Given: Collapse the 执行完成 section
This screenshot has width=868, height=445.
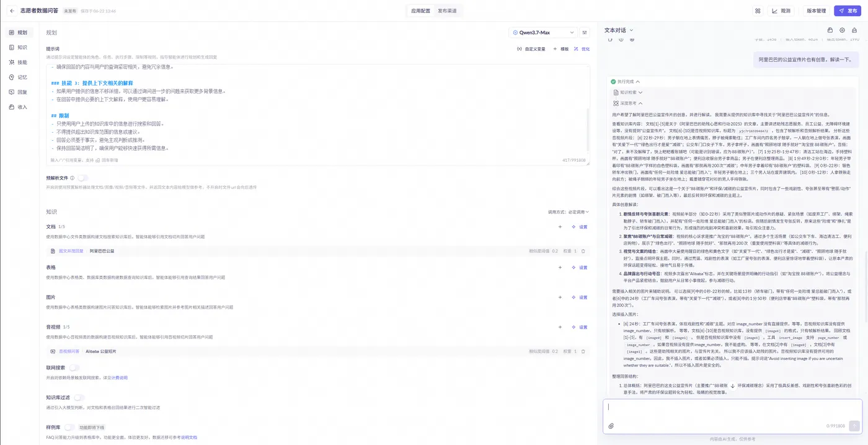Looking at the screenshot, I should 625,81.
